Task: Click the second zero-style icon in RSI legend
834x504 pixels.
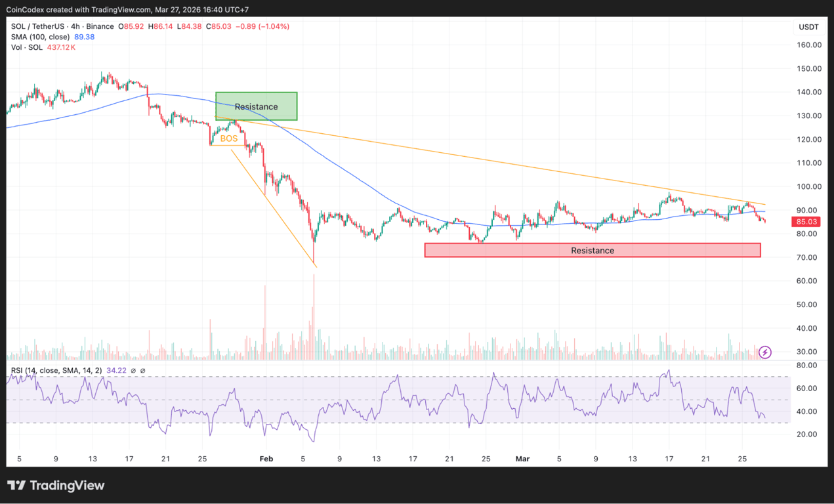Action: point(144,370)
